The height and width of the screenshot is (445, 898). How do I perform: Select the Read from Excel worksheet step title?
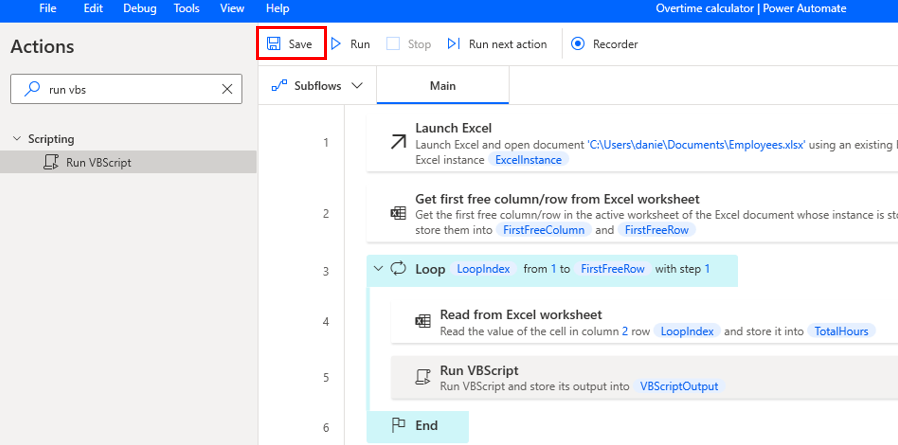[x=521, y=314]
